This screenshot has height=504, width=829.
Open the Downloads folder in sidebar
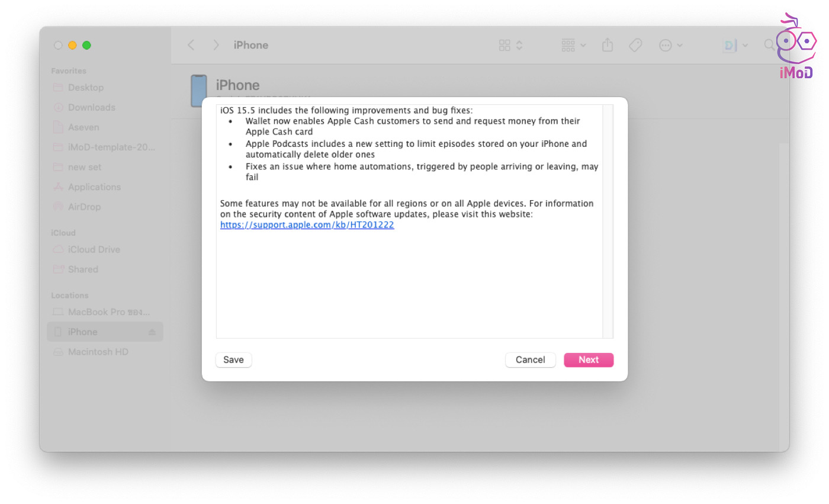tap(91, 107)
